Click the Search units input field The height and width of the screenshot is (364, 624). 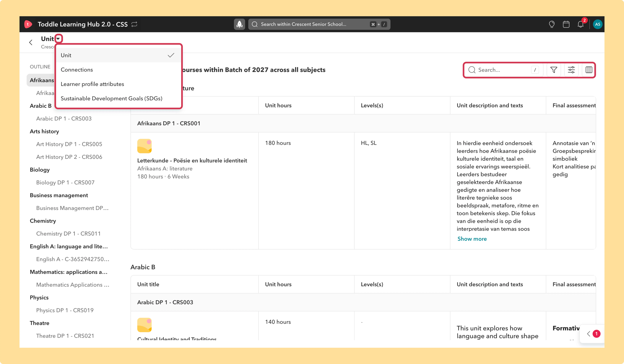point(503,70)
